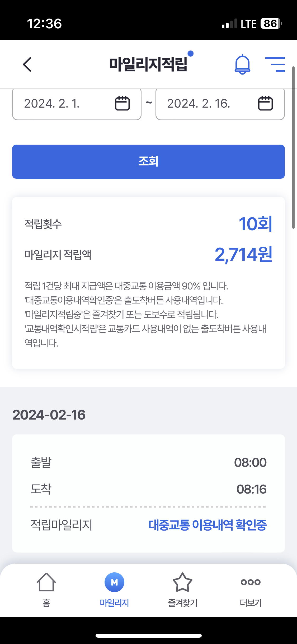This screenshot has height=644, width=297.
Task: Switch to the 홈 tab label
Action: 46,603
